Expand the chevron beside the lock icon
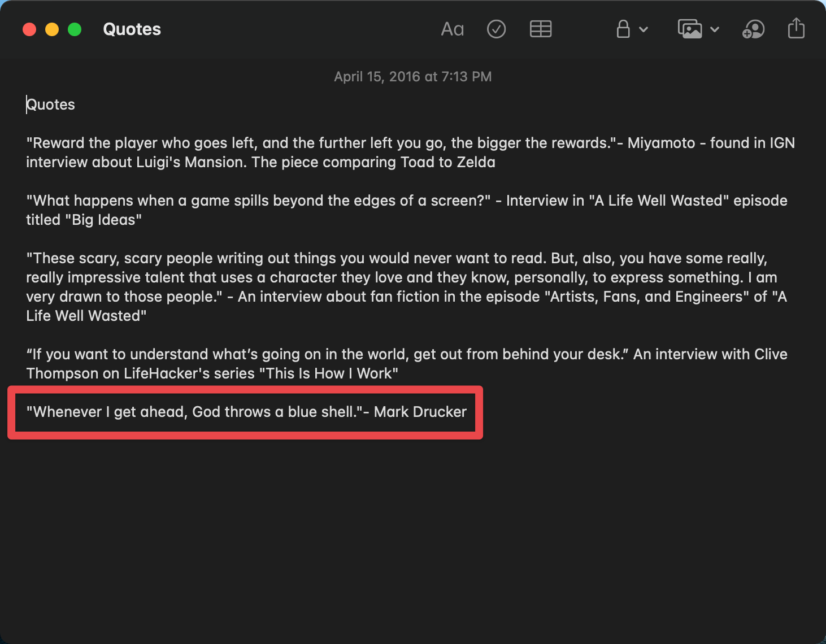 [x=644, y=30]
